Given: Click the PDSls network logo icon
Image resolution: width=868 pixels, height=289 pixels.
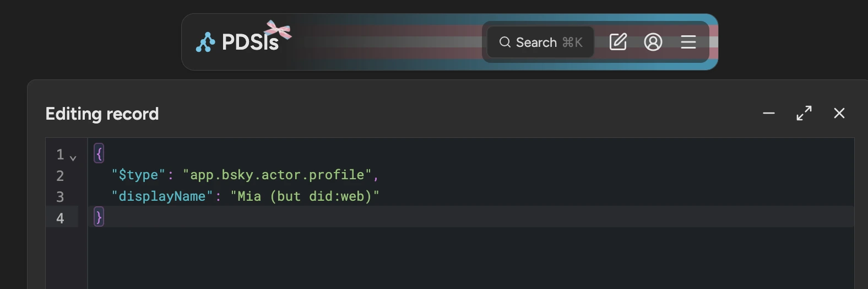Looking at the screenshot, I should pyautogui.click(x=205, y=42).
